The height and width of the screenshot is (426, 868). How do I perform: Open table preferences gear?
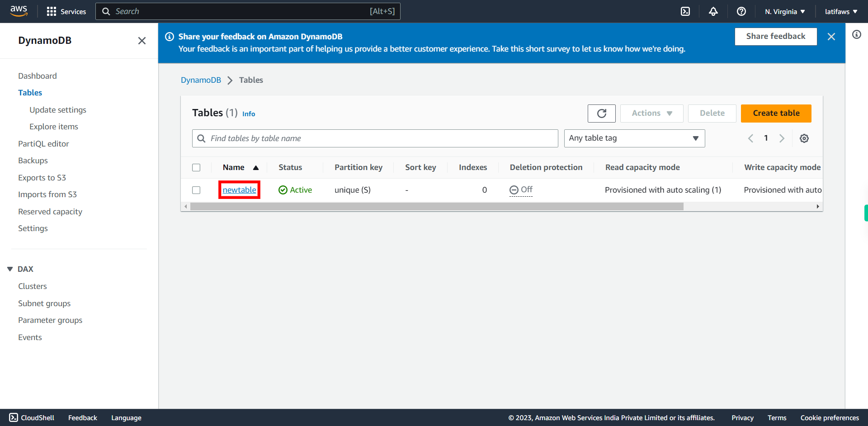pyautogui.click(x=804, y=138)
